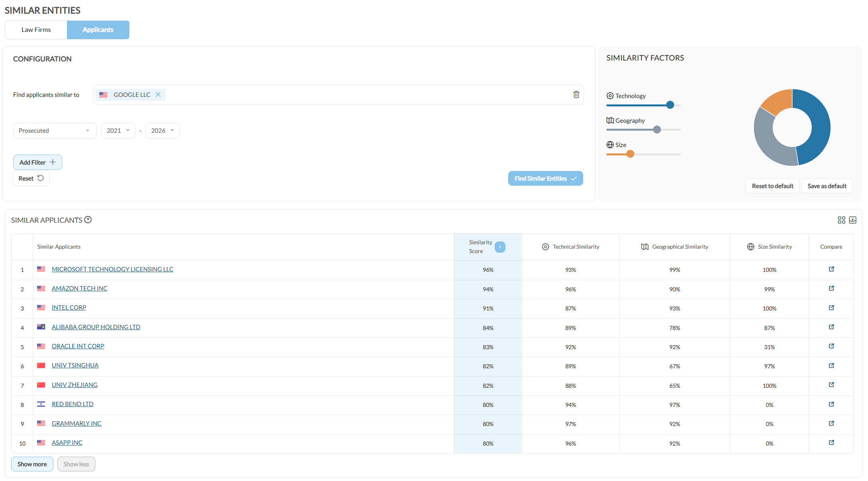The height and width of the screenshot is (481, 868).
Task: Click Reset to default button
Action: click(773, 186)
